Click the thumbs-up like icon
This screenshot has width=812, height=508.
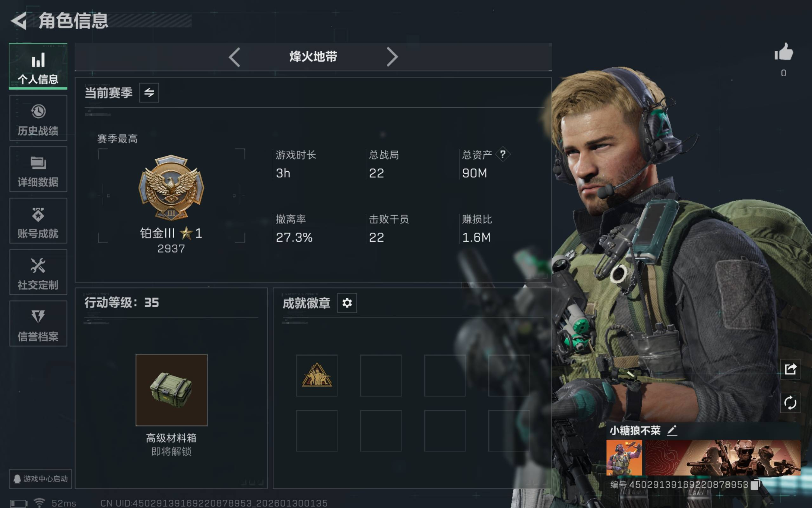(784, 52)
